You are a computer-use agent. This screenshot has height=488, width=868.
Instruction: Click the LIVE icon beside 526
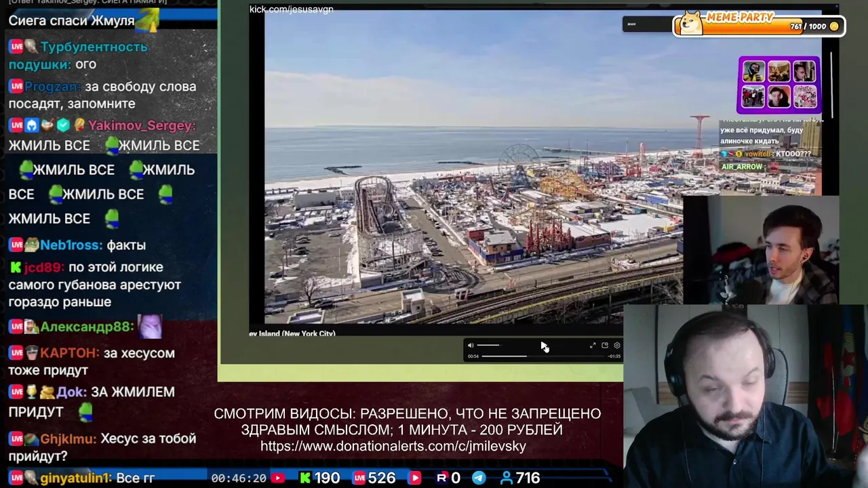[359, 478]
